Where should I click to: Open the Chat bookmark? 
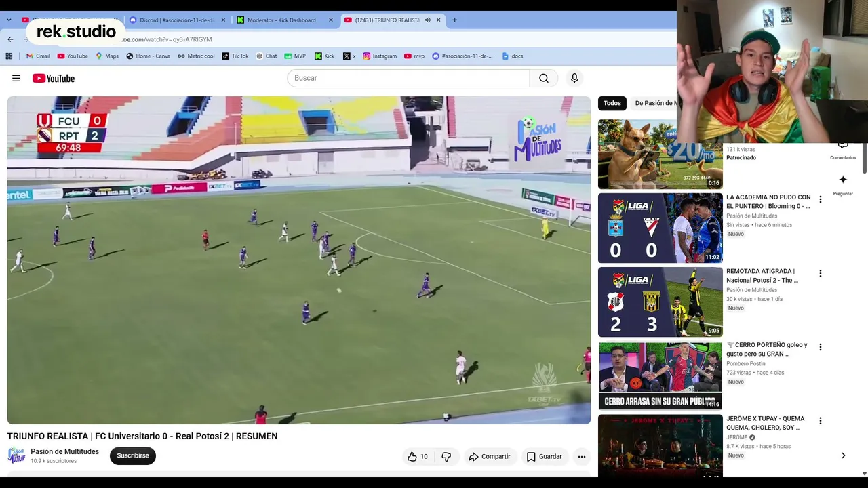[267, 56]
